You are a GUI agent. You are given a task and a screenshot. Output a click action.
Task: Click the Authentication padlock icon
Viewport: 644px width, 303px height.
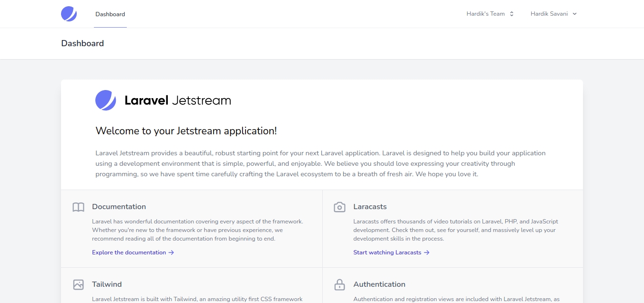point(339,285)
